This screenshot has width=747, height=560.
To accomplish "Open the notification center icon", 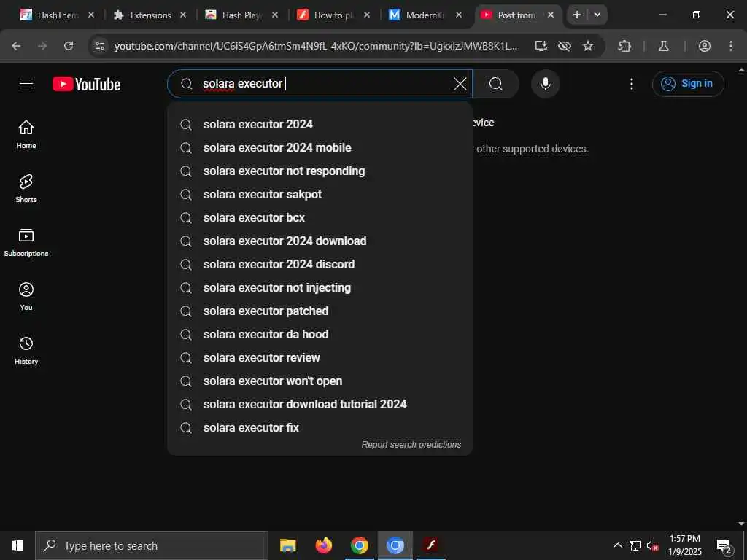I will 724,545.
